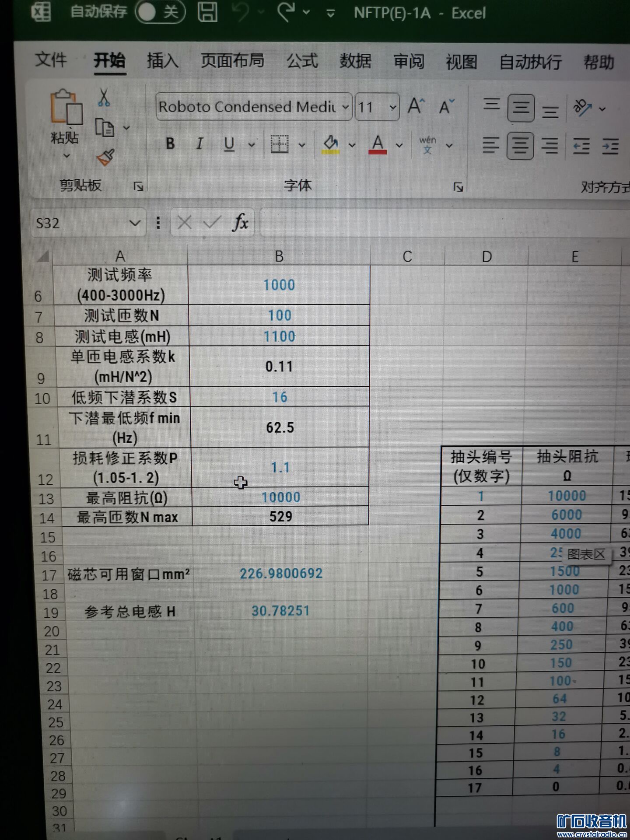Open the Name Box dropdown arrow
The image size is (630, 840).
[x=135, y=223]
